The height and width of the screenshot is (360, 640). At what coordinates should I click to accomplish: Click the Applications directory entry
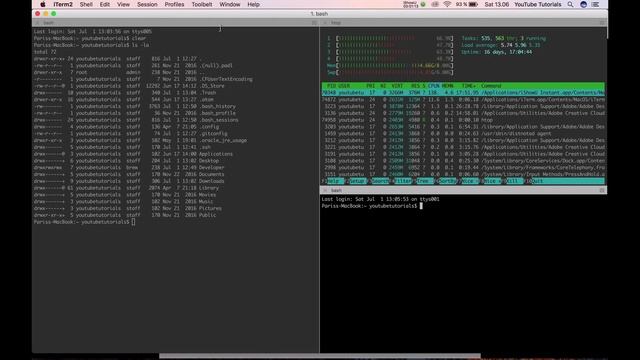pyautogui.click(x=216, y=154)
